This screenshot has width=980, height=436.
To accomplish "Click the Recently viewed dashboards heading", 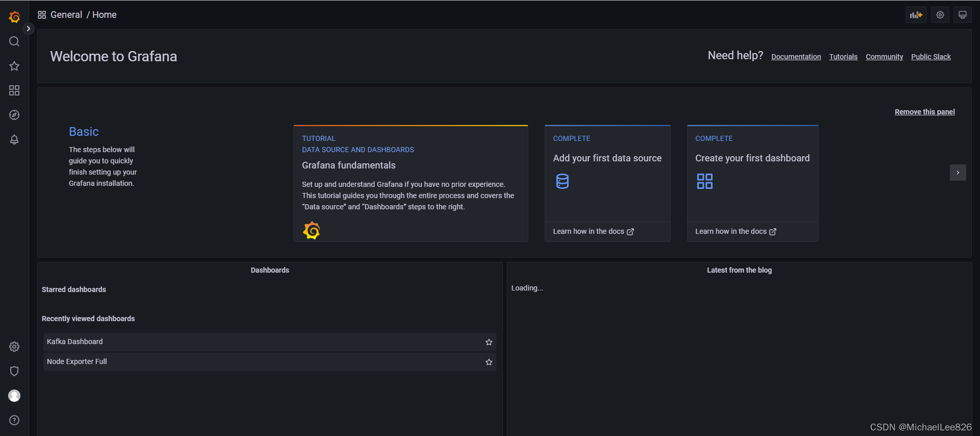I will click(88, 319).
